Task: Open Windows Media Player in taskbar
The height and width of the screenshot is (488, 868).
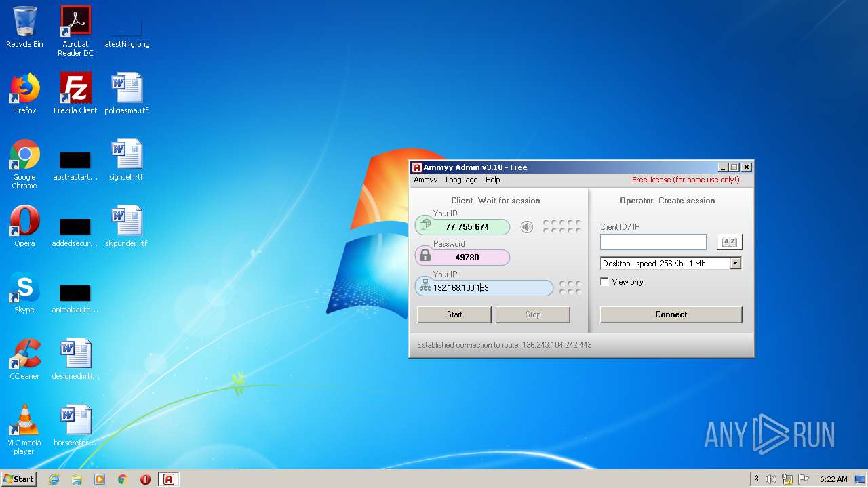Action: 100,479
